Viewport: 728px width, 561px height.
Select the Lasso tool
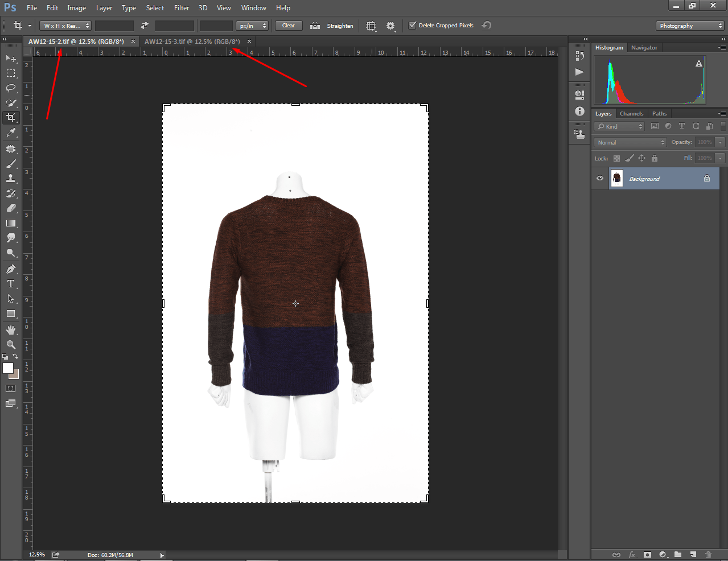coord(11,88)
